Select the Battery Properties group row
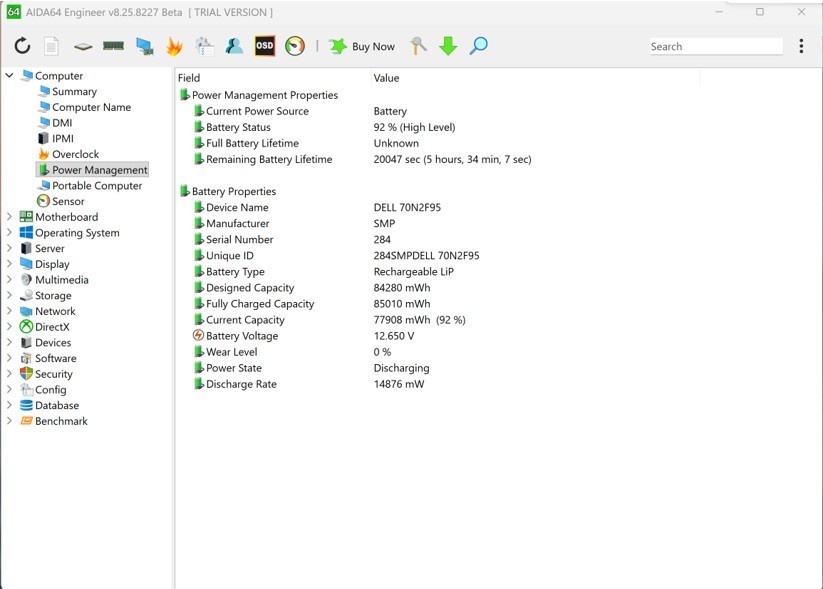The image size is (823, 589). coord(228,191)
